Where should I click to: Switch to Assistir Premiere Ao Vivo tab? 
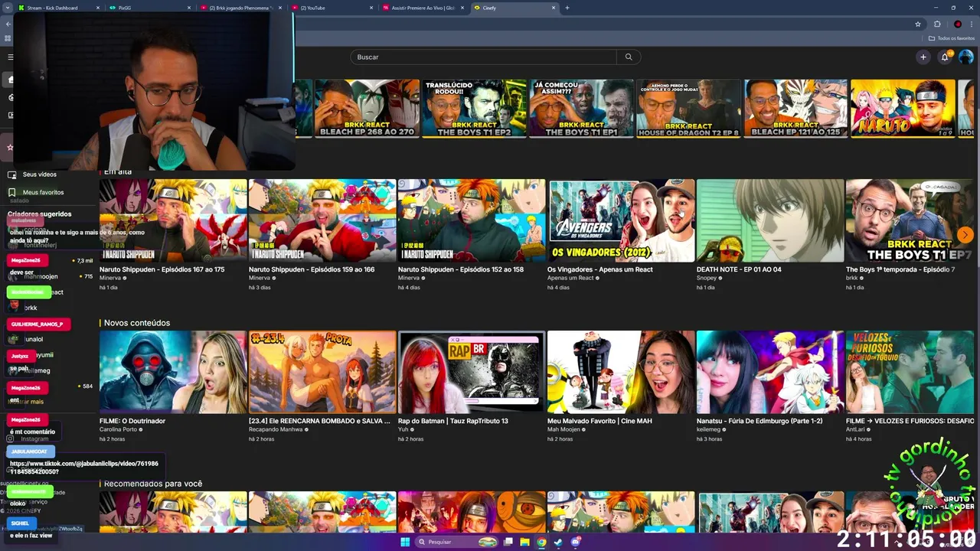click(x=425, y=8)
